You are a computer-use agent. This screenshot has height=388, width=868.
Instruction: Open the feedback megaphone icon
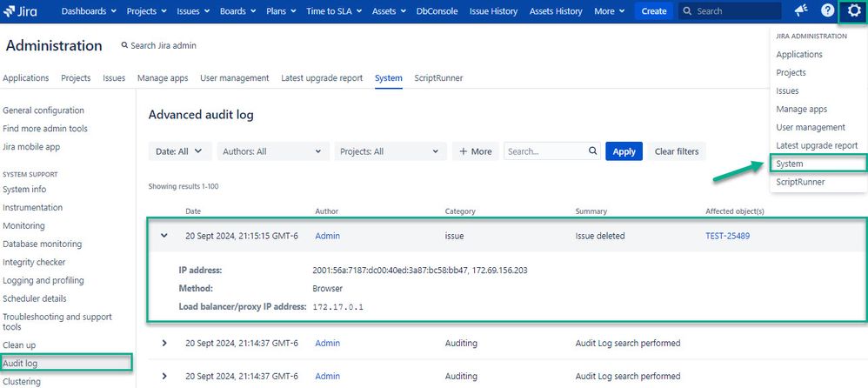(800, 11)
